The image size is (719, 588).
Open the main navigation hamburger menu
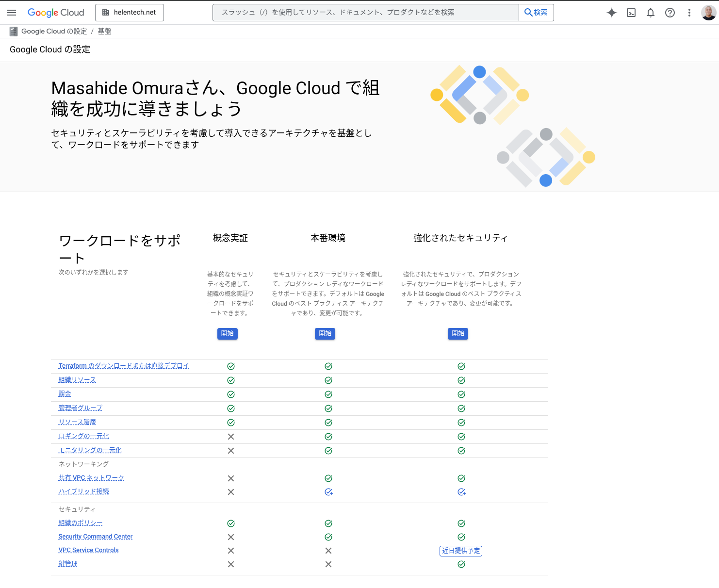[x=12, y=13]
